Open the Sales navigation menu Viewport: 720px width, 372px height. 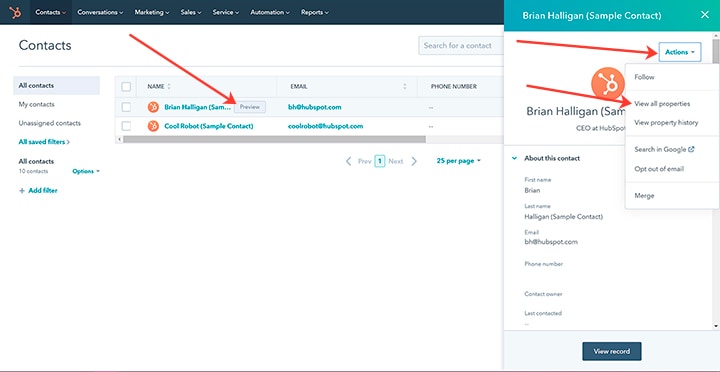click(x=191, y=12)
